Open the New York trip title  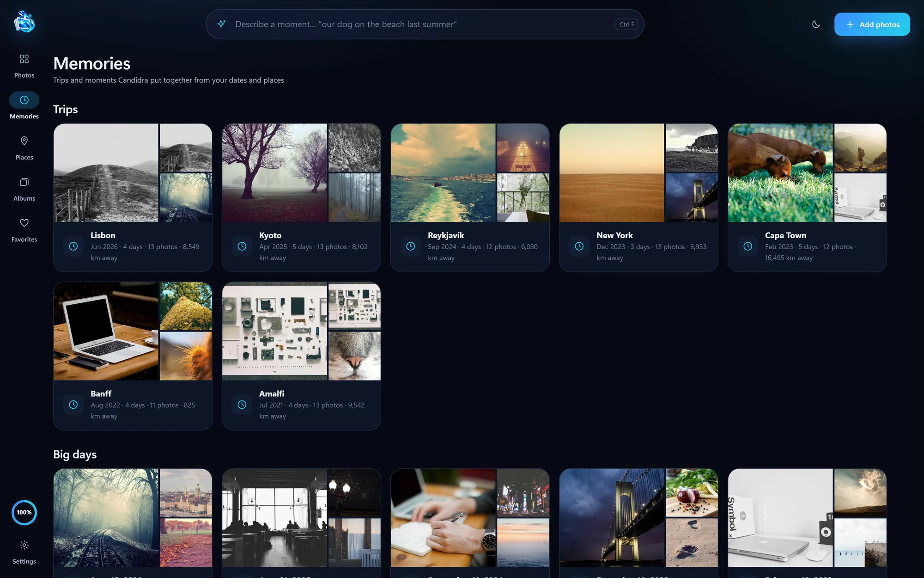pyautogui.click(x=614, y=235)
